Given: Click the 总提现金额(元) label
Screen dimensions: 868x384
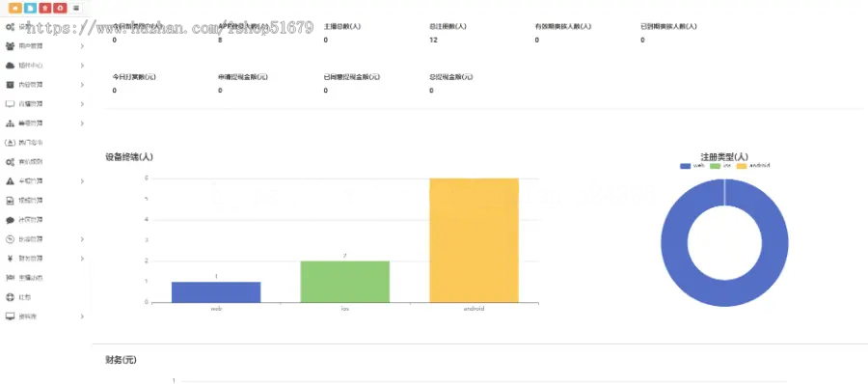Looking at the screenshot, I should click(451, 77).
